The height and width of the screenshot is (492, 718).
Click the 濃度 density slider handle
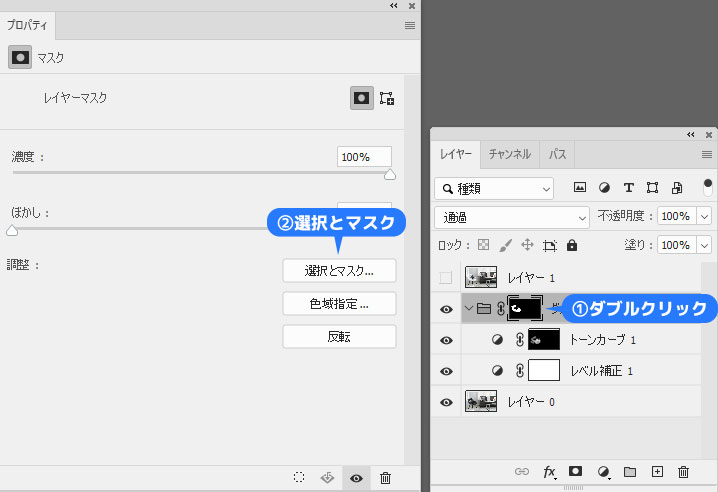click(390, 175)
